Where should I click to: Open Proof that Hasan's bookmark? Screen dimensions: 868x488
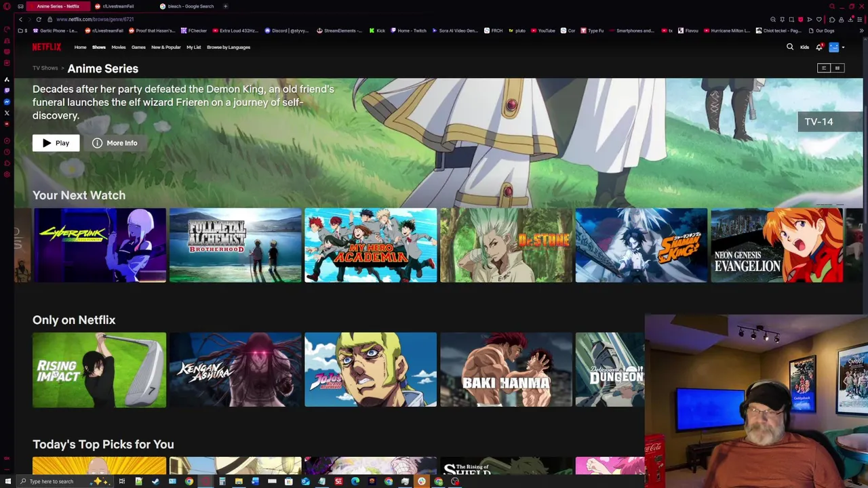click(153, 30)
